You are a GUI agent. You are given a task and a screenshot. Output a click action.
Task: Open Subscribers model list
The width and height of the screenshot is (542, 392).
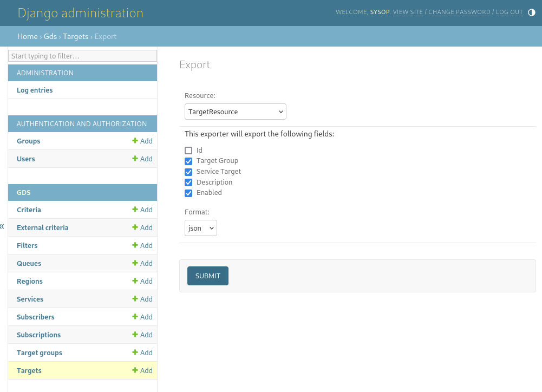point(36,317)
